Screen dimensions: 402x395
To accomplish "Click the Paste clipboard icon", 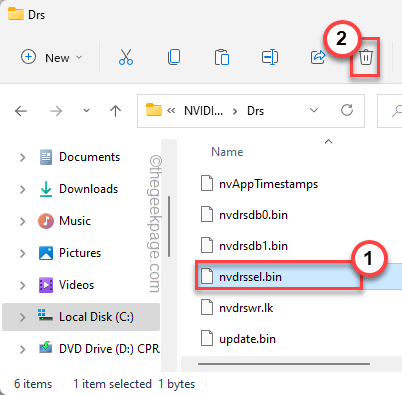I will pyautogui.click(x=222, y=57).
